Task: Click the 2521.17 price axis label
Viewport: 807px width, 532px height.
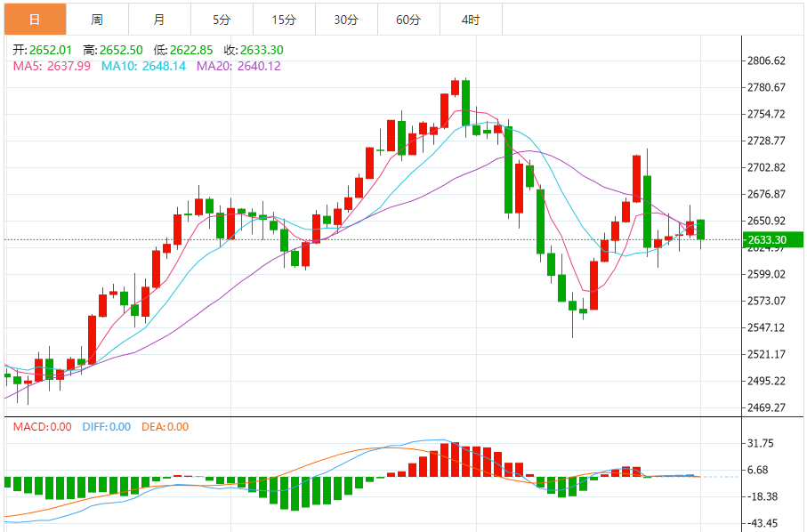Action: pyautogui.click(x=766, y=354)
